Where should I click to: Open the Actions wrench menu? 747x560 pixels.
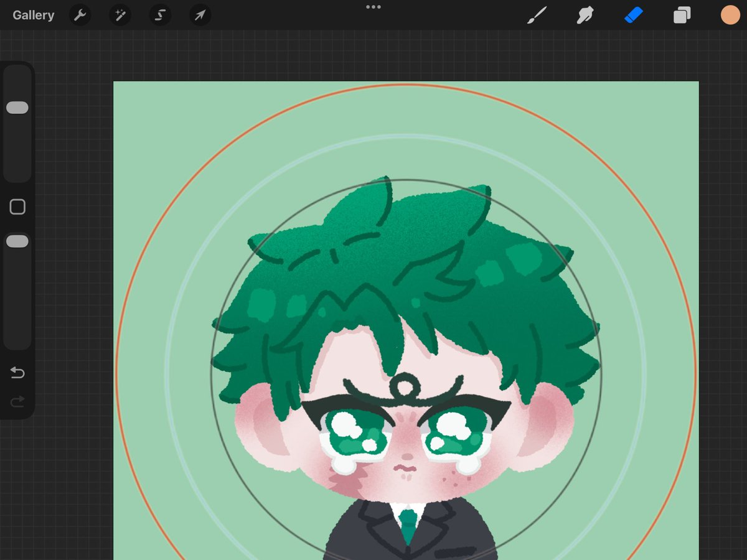click(80, 15)
